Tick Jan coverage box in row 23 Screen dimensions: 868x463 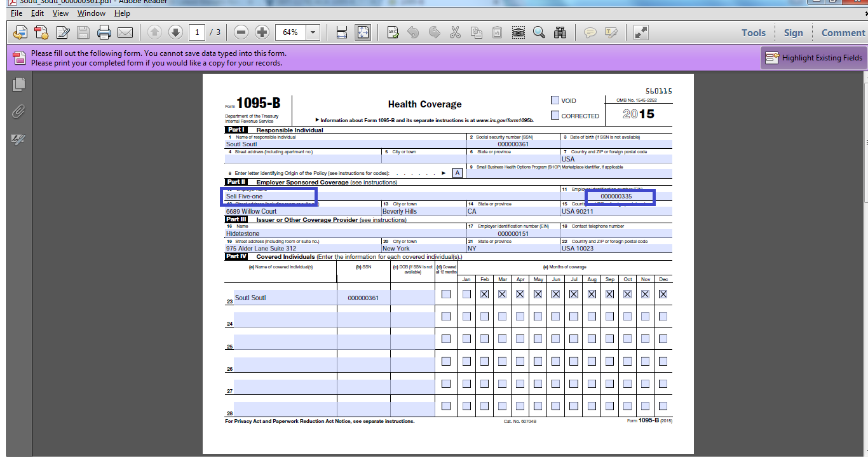[466, 294]
